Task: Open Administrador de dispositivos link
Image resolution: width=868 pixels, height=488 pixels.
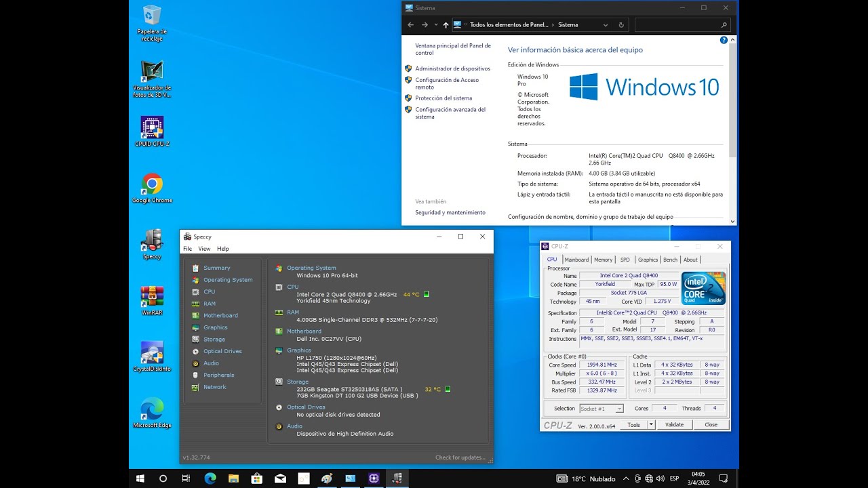Action: point(452,68)
